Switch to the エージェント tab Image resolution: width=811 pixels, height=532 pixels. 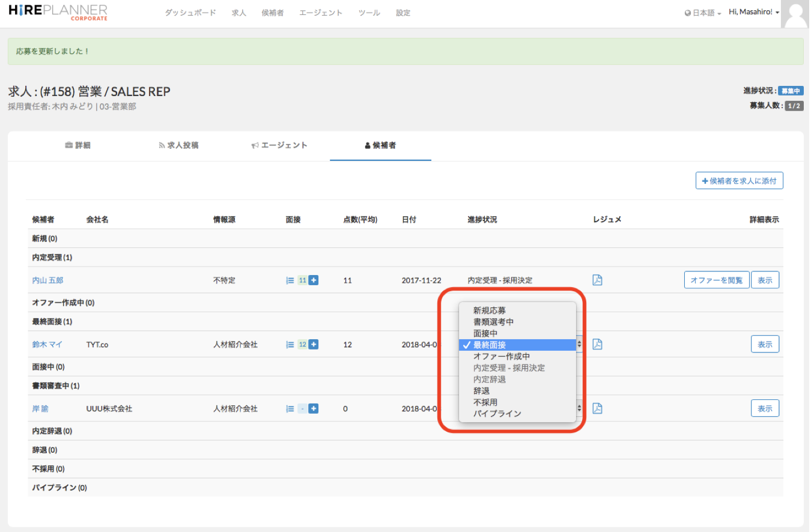click(x=279, y=145)
